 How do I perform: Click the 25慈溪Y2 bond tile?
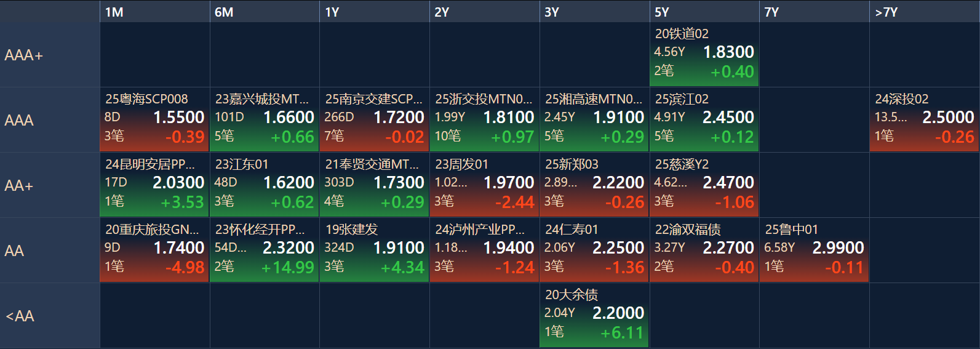[x=704, y=185]
